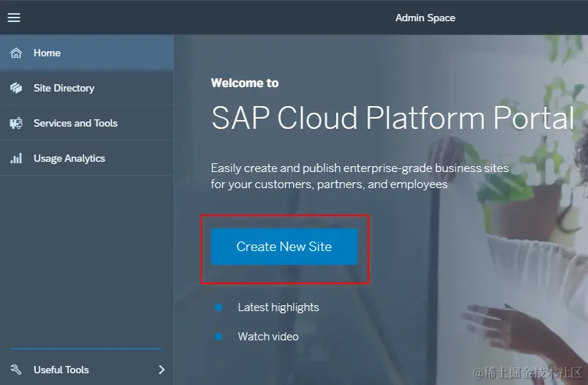588x385 pixels.
Task: Open the Watch video link
Action: click(x=268, y=336)
